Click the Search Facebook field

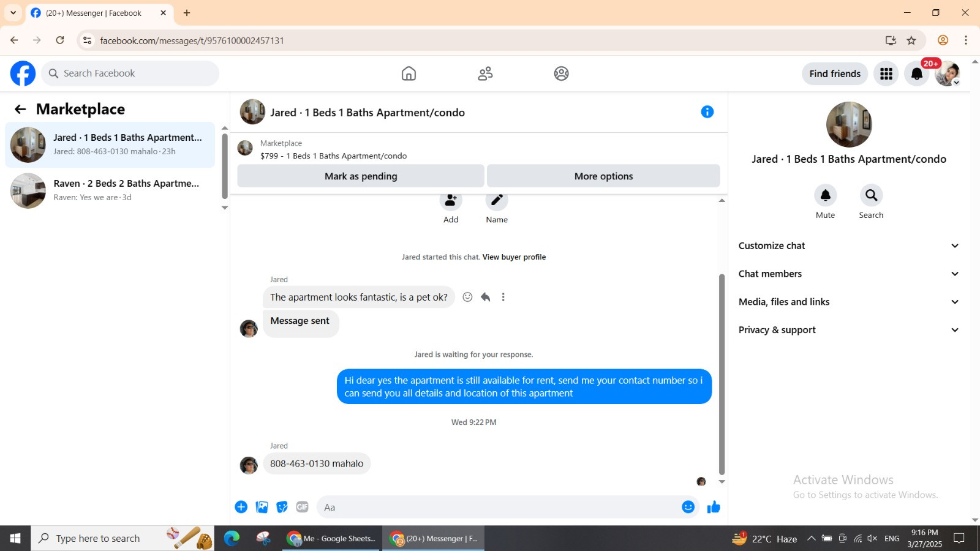pos(130,73)
